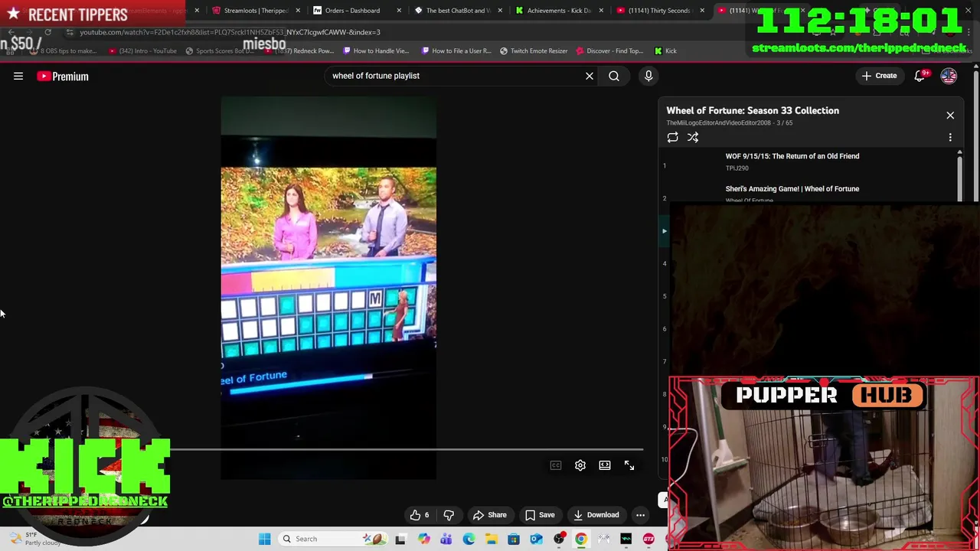Open '(342) Intro - YouTube' bookmark
980x551 pixels.
pos(142,51)
